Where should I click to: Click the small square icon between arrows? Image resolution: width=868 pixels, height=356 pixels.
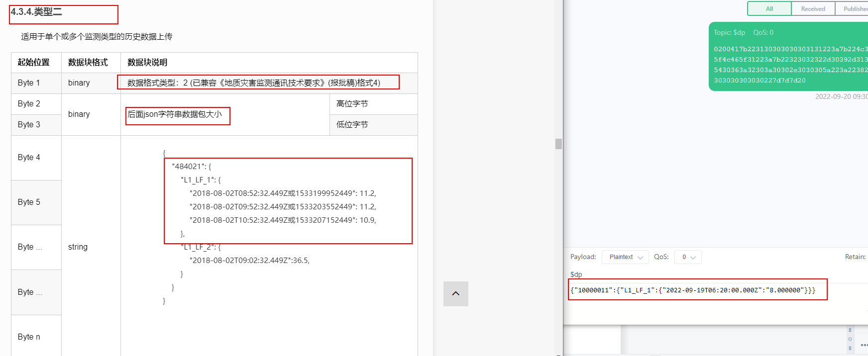(x=850, y=339)
